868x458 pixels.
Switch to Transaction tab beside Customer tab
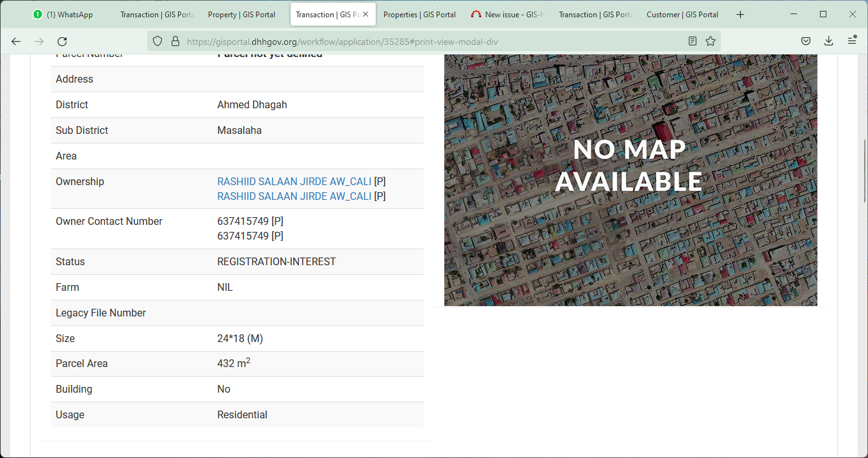coord(595,14)
